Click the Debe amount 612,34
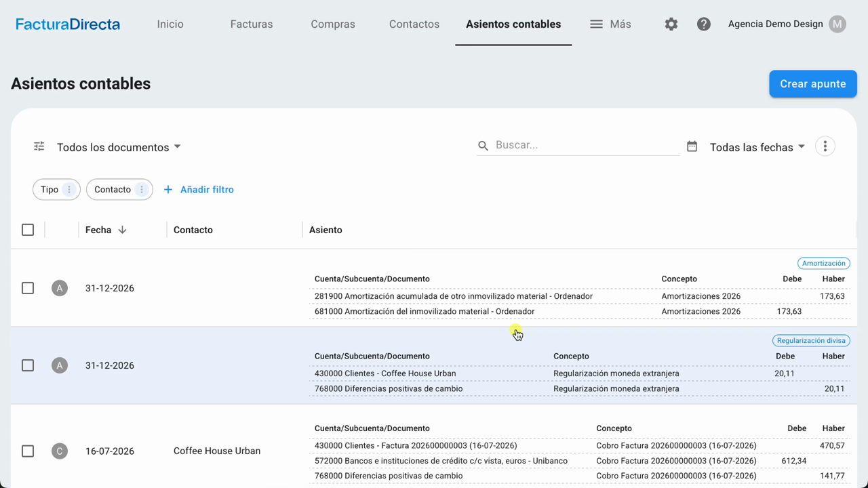Image resolution: width=868 pixels, height=488 pixels. (x=794, y=461)
